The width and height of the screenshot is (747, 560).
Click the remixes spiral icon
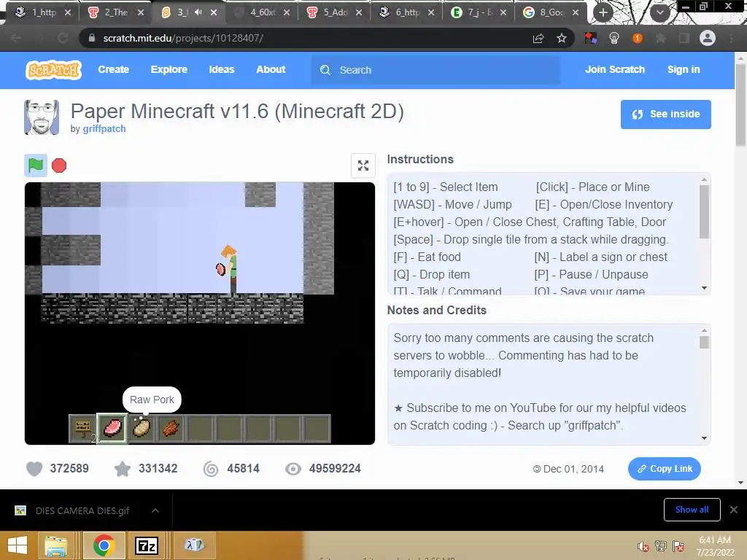[211, 469]
